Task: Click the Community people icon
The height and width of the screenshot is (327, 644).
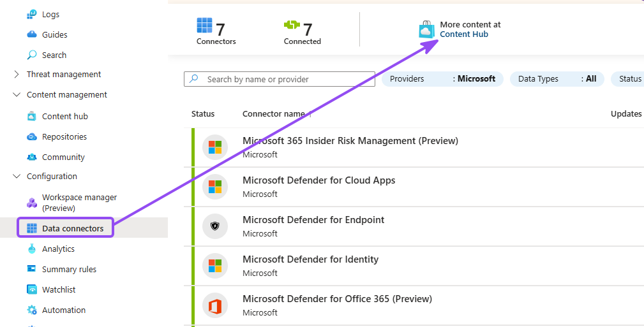Action: 32,157
